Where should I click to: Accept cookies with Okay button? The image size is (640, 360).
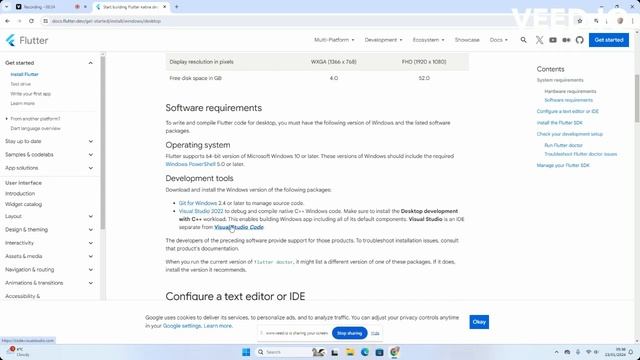(479, 322)
